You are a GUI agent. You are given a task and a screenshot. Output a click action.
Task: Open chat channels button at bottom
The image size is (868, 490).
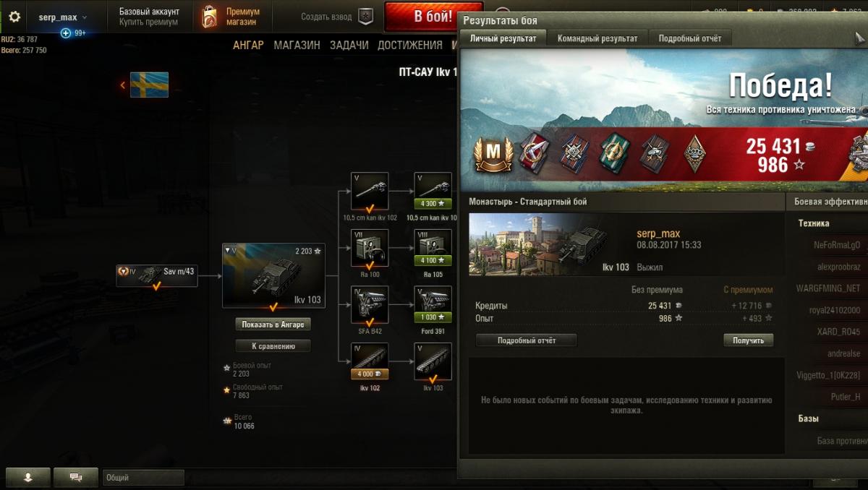click(x=75, y=477)
